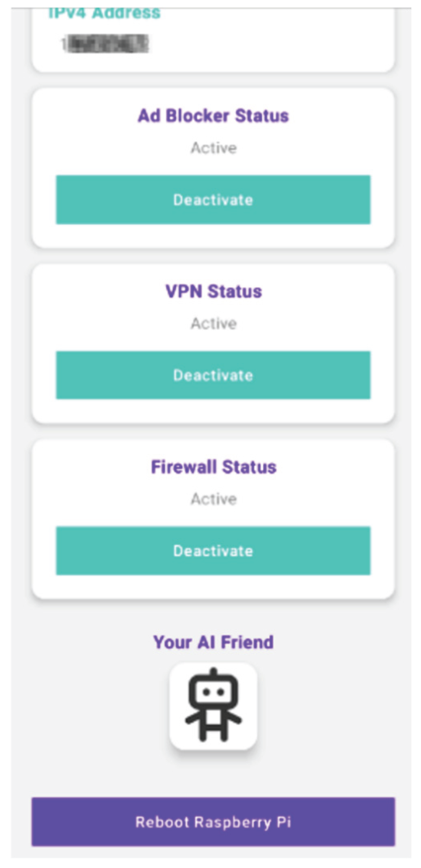Image resolution: width=421 pixels, height=868 pixels.
Task: Tap empty area right of blurred IPv4 value
Action: coord(263,44)
